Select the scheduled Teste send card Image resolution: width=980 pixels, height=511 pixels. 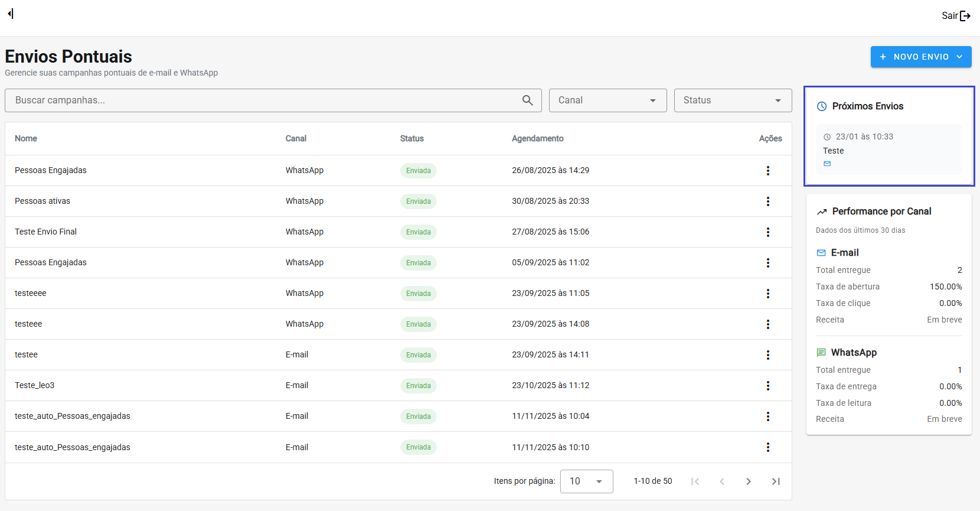[888, 149]
